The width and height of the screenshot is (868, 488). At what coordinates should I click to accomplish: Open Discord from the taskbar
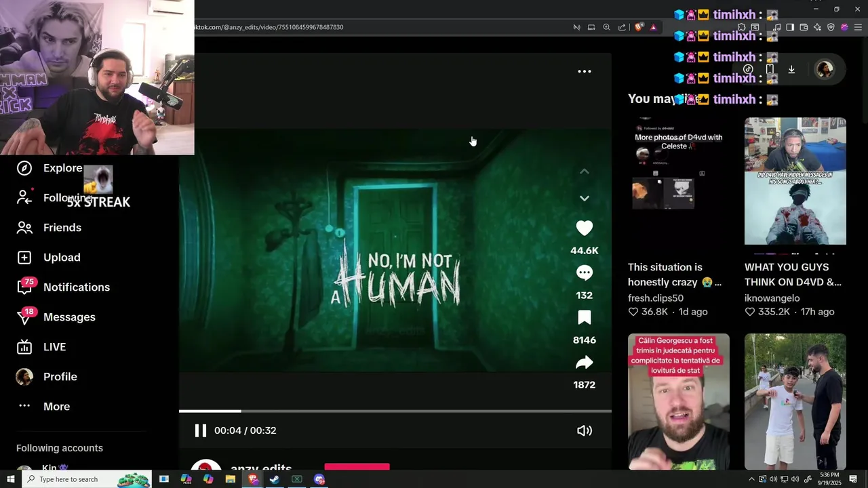tap(319, 479)
